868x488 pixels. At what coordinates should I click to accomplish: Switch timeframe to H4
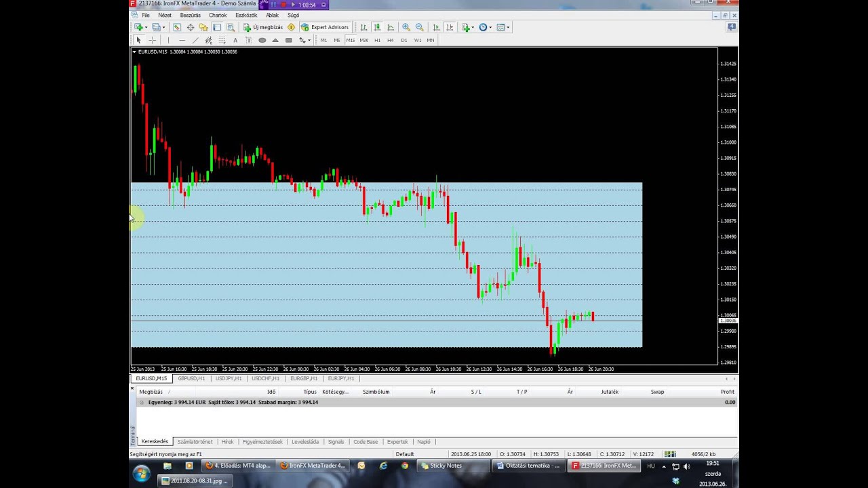click(391, 40)
